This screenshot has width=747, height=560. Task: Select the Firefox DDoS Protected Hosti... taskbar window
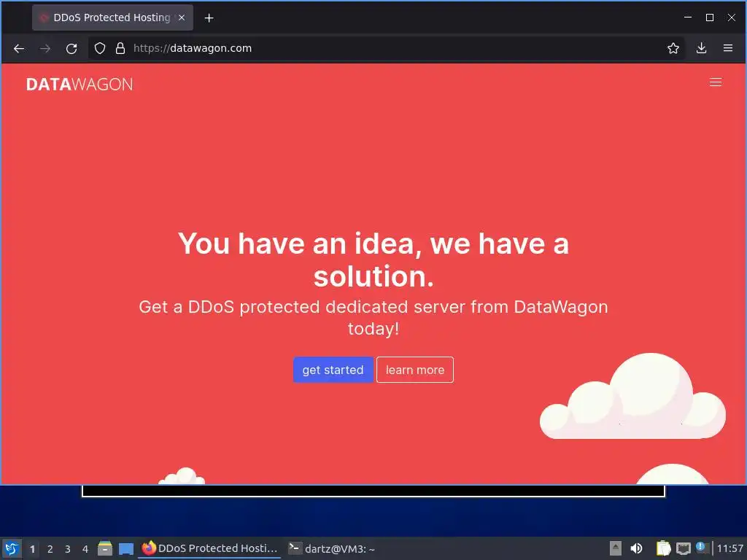pos(209,548)
